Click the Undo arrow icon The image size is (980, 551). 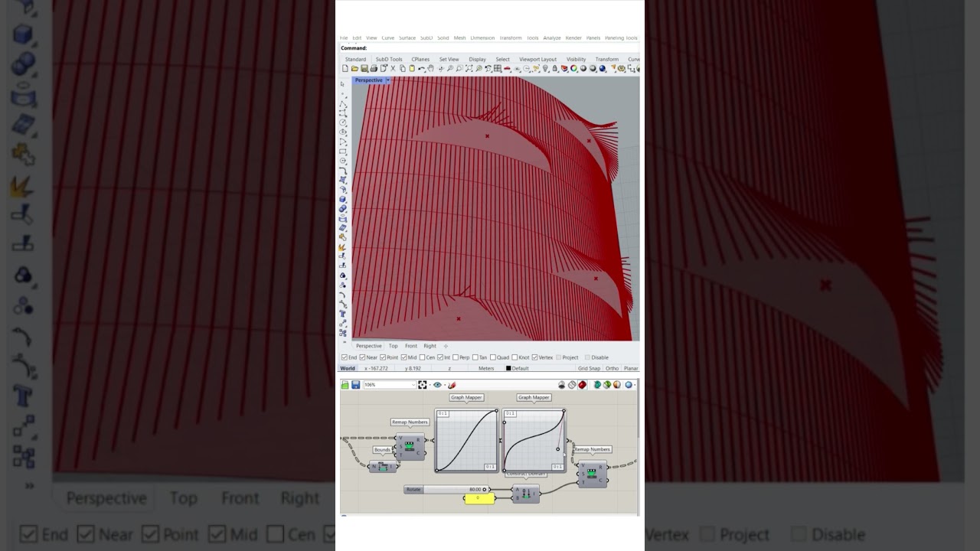[x=421, y=69]
